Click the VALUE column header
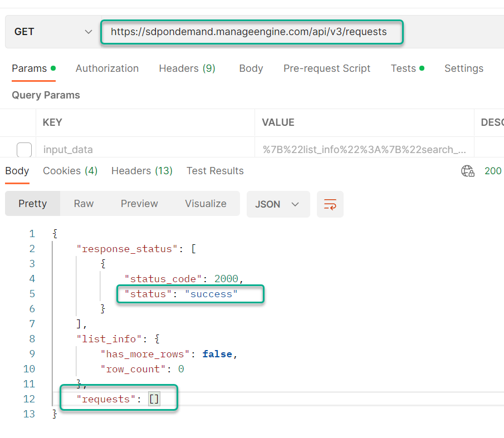Screen dimensions: 504x438 tap(278, 122)
